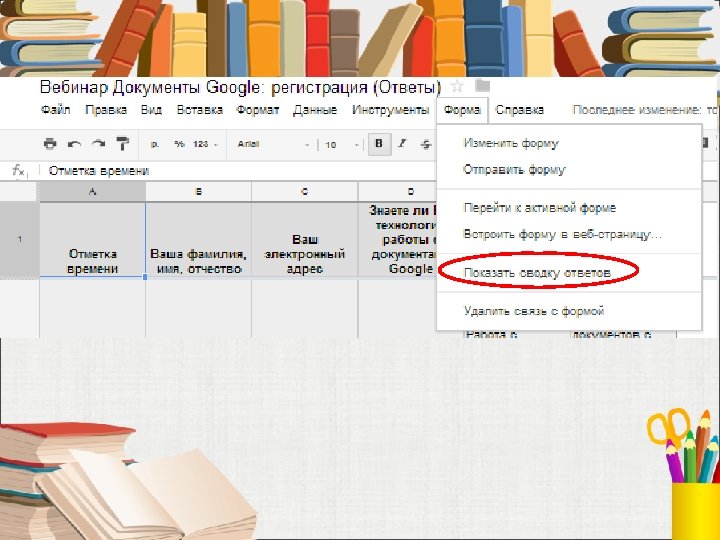Click the Последнее изменение link

(644, 110)
